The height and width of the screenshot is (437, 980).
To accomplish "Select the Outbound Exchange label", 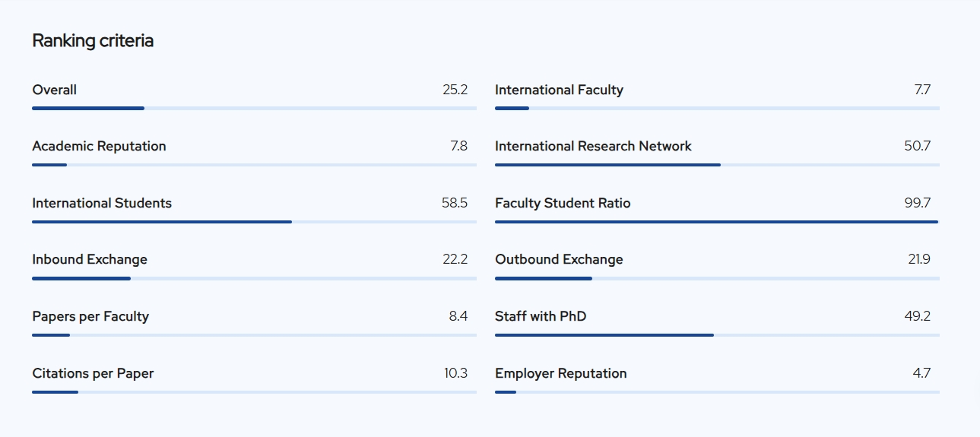I will tap(559, 259).
